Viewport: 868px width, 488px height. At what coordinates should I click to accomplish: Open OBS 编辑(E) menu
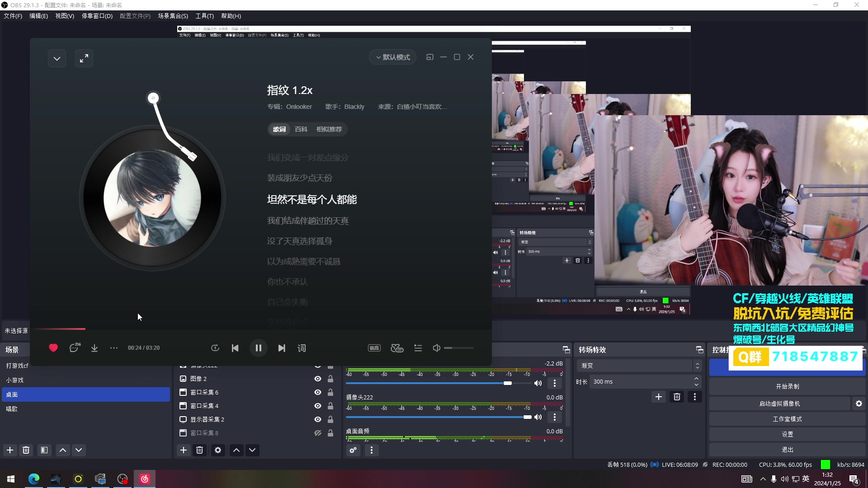(x=38, y=16)
